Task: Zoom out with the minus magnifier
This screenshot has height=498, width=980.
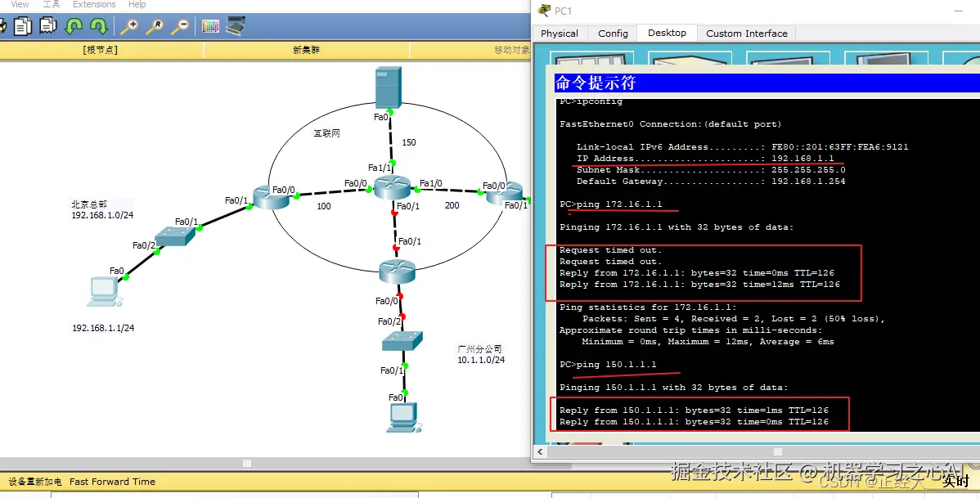Action: pos(180,26)
